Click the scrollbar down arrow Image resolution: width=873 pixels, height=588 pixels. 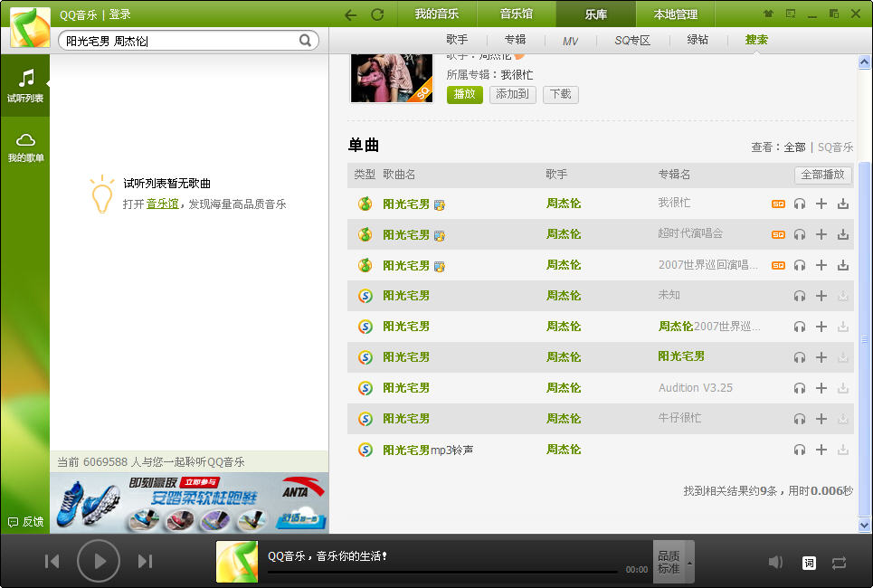(x=864, y=525)
